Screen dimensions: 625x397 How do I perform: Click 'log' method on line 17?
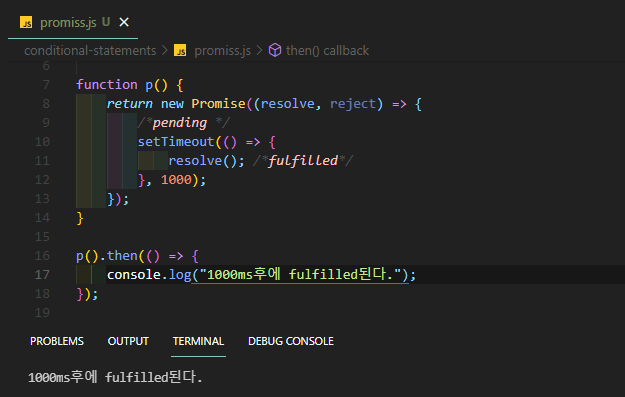(180, 275)
